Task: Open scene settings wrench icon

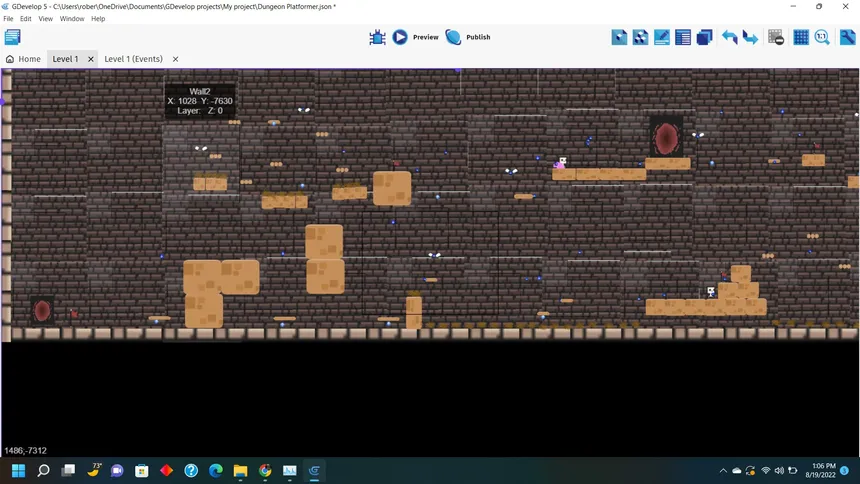Action: (847, 37)
